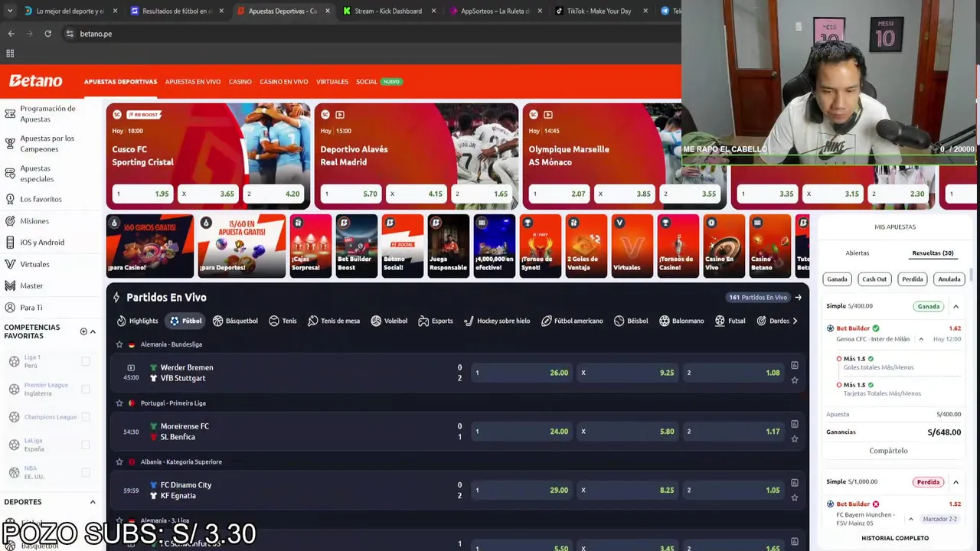Click the Compártelo link

(888, 451)
